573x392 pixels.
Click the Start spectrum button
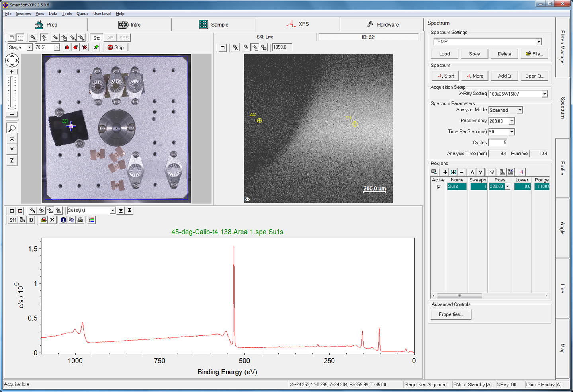[446, 76]
